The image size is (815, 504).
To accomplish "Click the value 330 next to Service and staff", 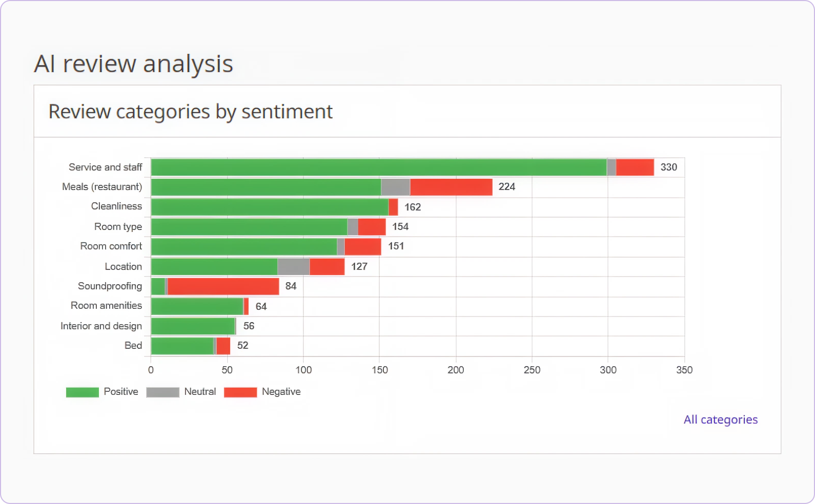I will point(669,167).
